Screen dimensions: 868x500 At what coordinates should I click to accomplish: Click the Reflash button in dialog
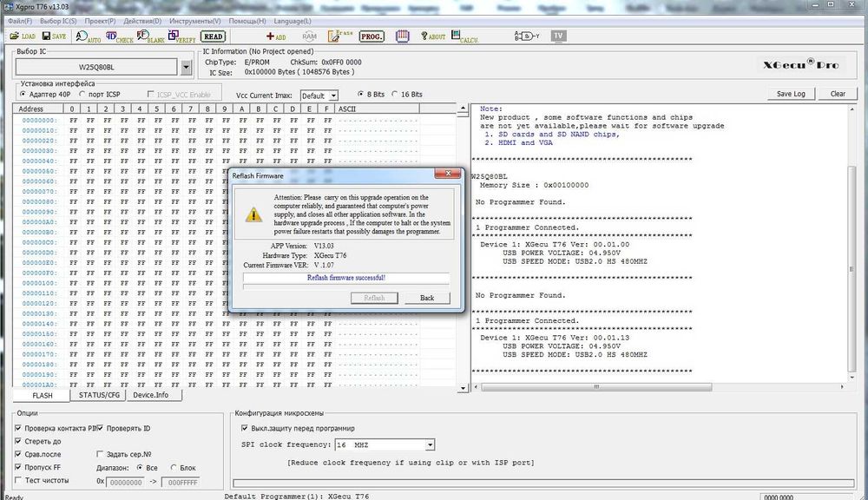click(x=374, y=298)
